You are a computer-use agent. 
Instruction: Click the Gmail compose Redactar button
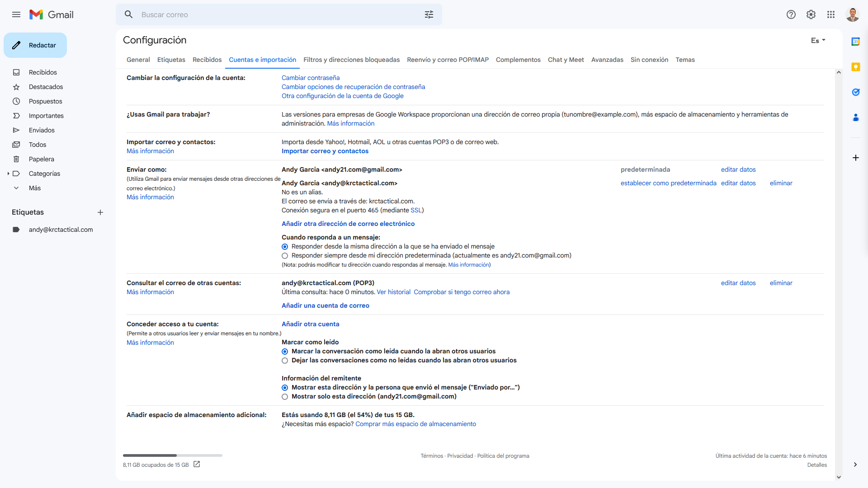(x=36, y=45)
